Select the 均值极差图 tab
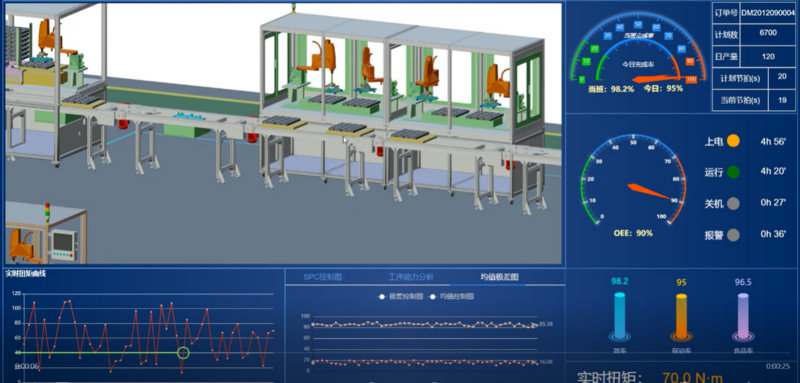800x383 pixels. 499,277
